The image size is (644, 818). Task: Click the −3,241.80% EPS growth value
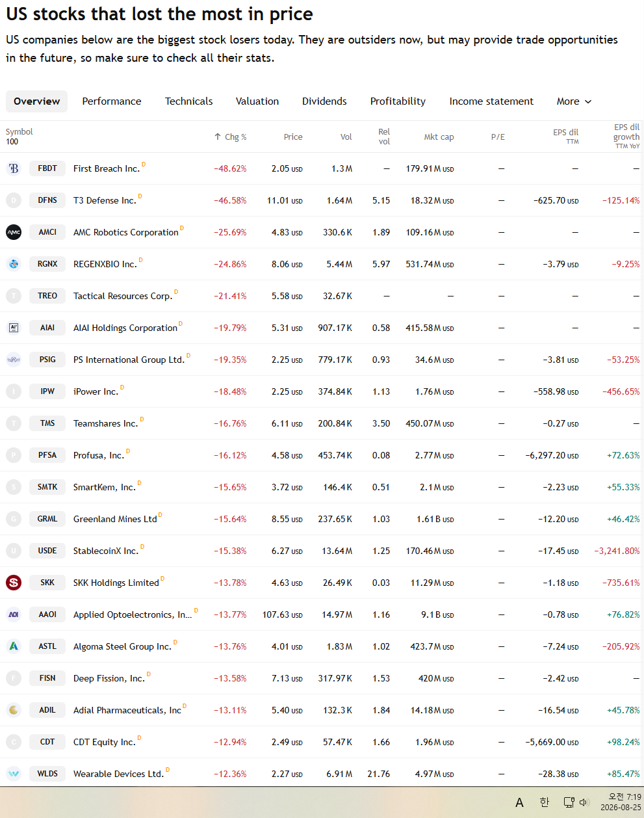pos(617,551)
